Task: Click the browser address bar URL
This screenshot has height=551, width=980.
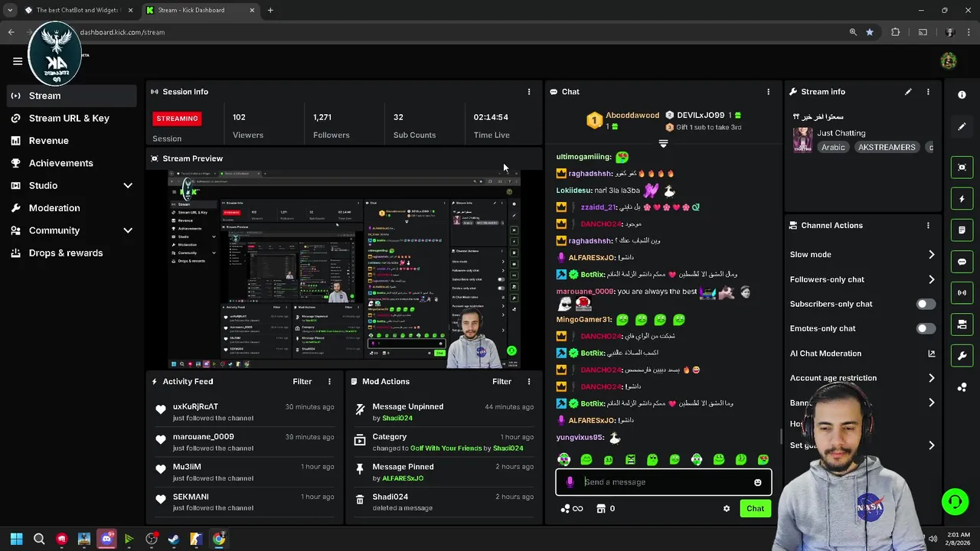Action: coord(122,32)
